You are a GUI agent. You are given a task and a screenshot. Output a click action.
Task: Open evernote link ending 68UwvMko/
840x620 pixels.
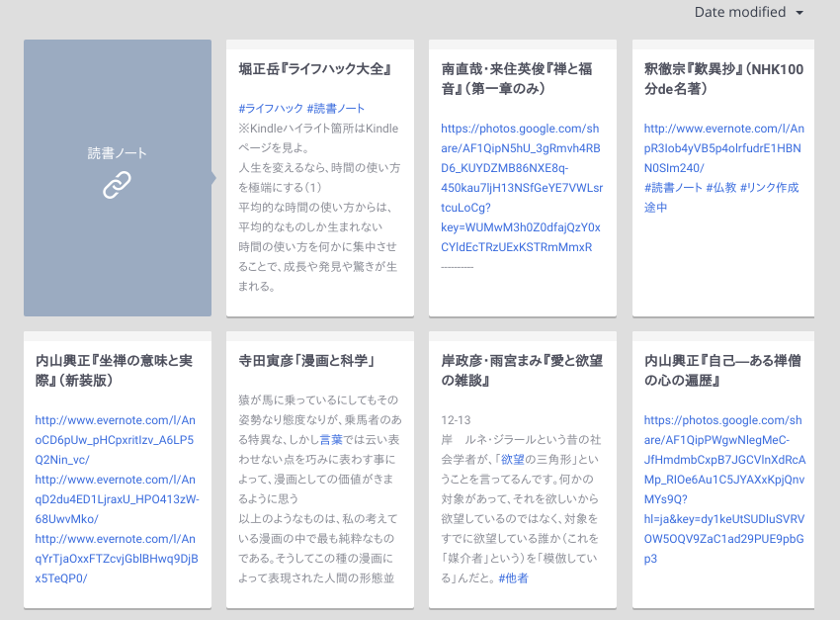point(117,499)
